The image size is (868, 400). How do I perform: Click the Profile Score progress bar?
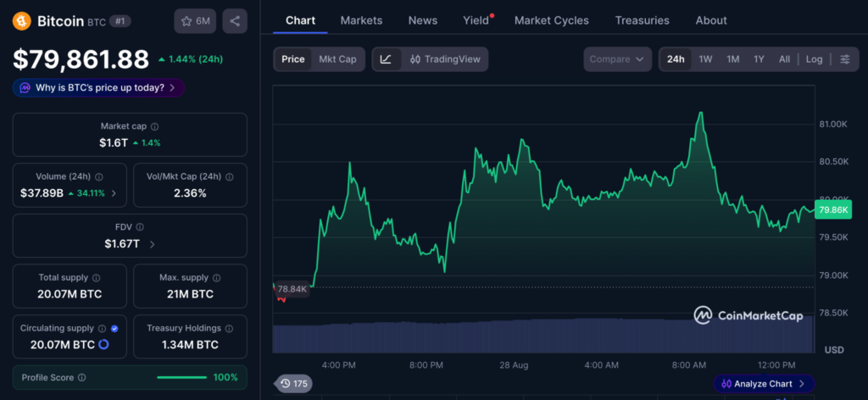(181, 377)
